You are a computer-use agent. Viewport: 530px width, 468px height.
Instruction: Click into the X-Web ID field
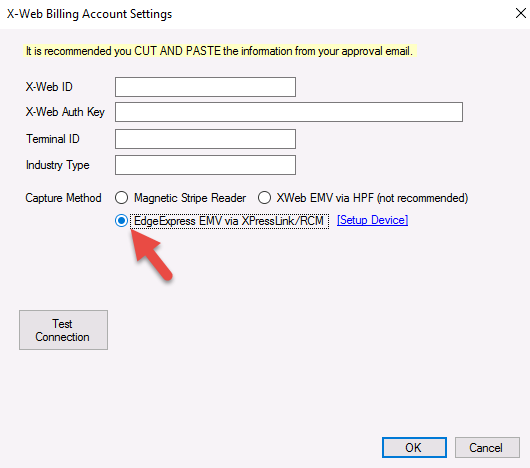click(205, 87)
